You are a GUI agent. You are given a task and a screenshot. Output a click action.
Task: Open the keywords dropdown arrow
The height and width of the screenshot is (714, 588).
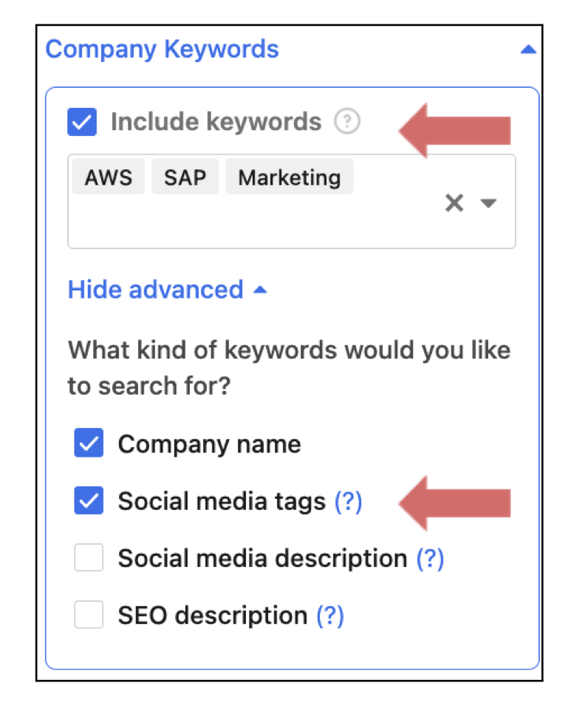[488, 203]
